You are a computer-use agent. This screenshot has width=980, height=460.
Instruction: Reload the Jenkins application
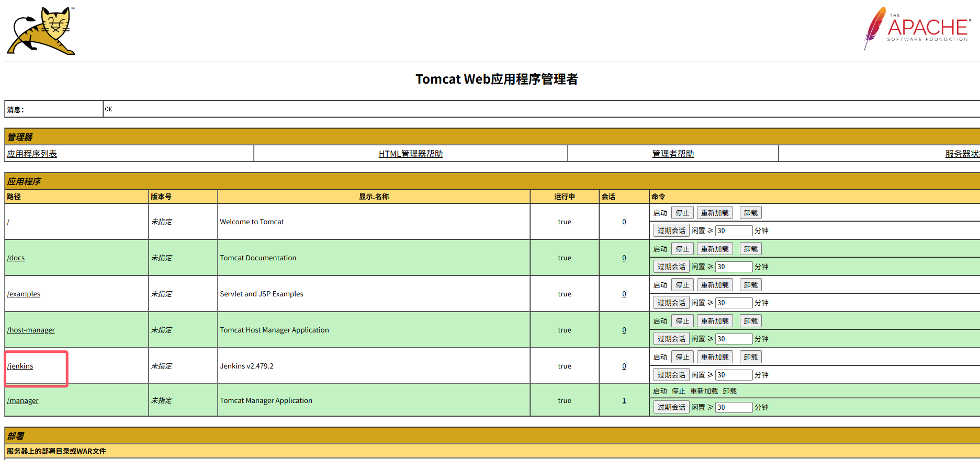click(x=715, y=357)
